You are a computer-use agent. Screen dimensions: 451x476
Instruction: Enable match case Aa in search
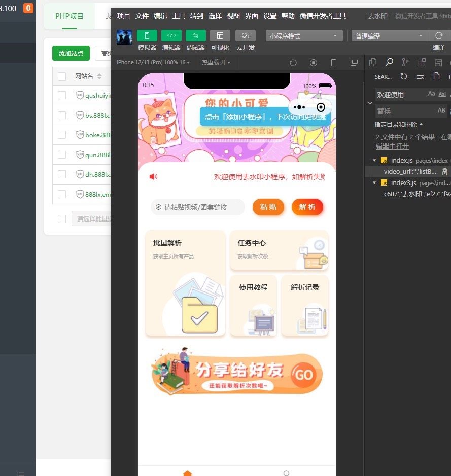431,94
